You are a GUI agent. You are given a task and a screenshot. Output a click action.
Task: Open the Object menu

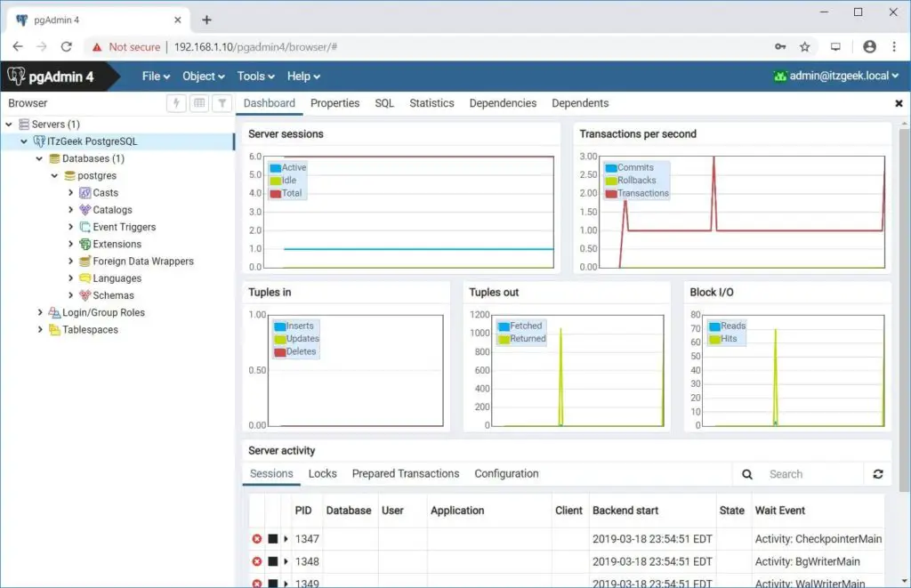point(204,77)
